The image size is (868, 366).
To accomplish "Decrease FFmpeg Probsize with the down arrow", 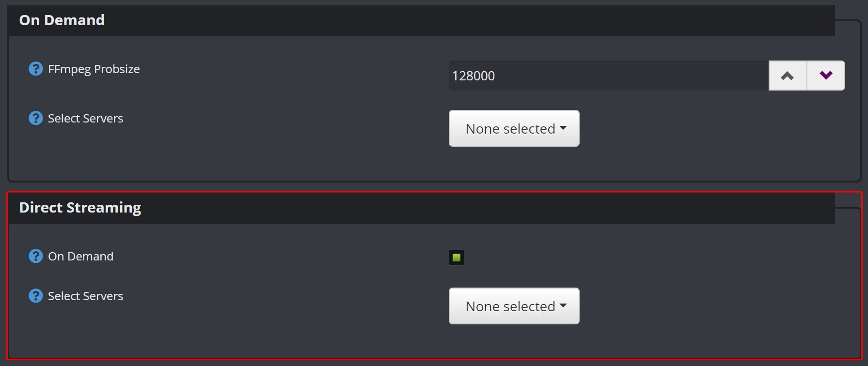I will [826, 76].
